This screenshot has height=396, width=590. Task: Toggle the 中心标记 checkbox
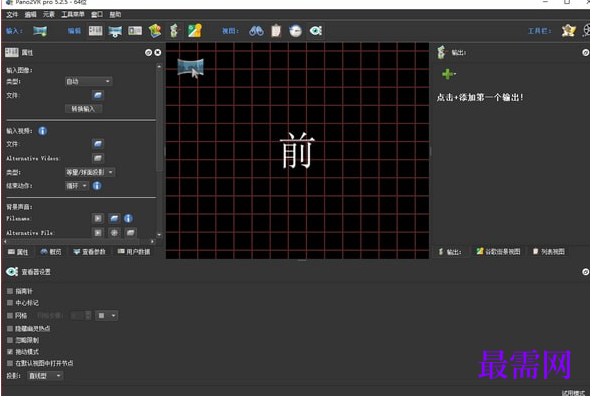tap(10, 303)
